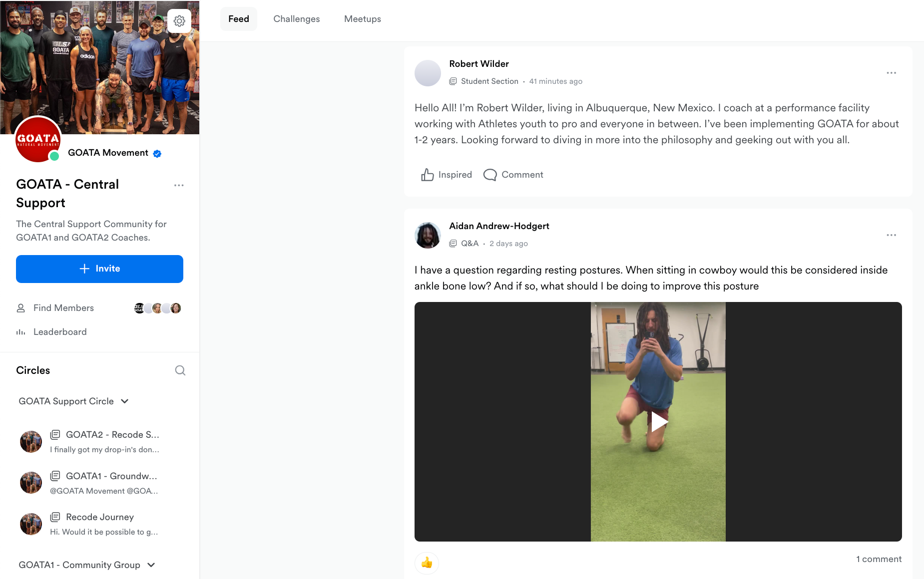Open Find Members link
Image resolution: width=924 pixels, height=579 pixels.
(63, 308)
